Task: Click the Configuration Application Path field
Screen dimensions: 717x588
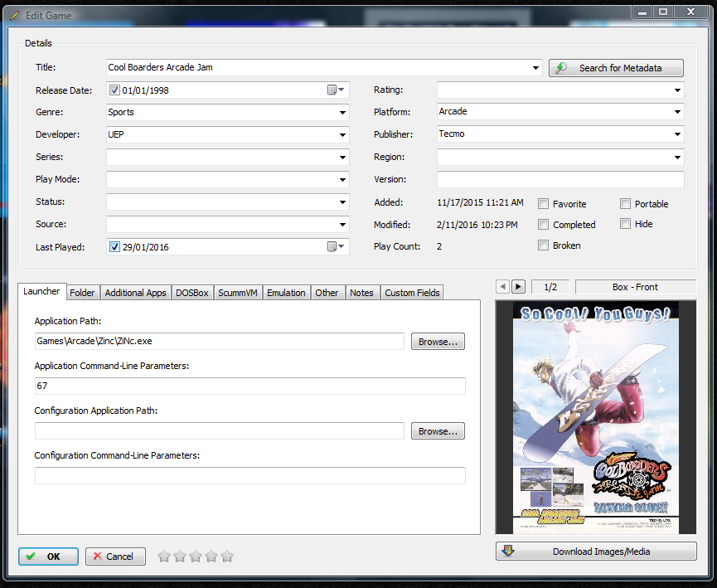Action: pyautogui.click(x=220, y=431)
